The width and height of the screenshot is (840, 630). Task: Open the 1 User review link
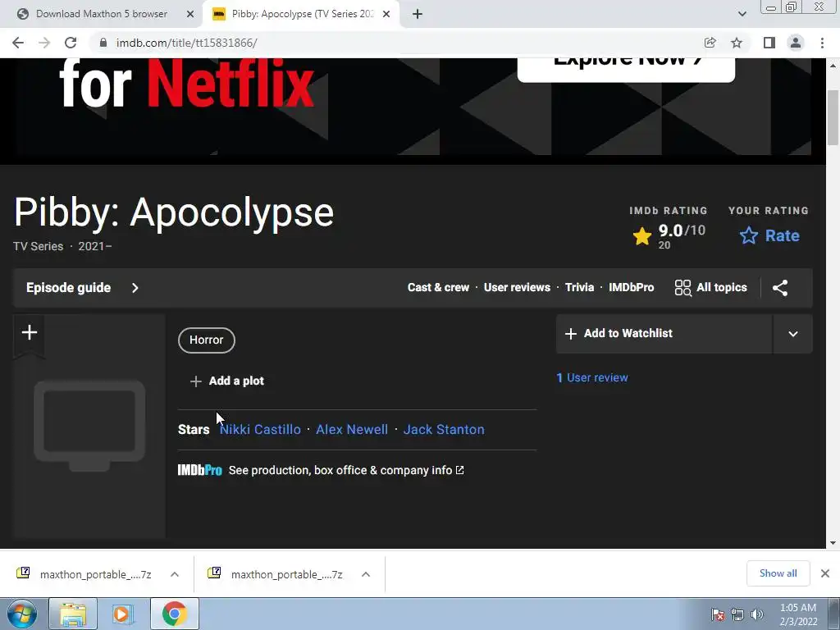coord(592,377)
